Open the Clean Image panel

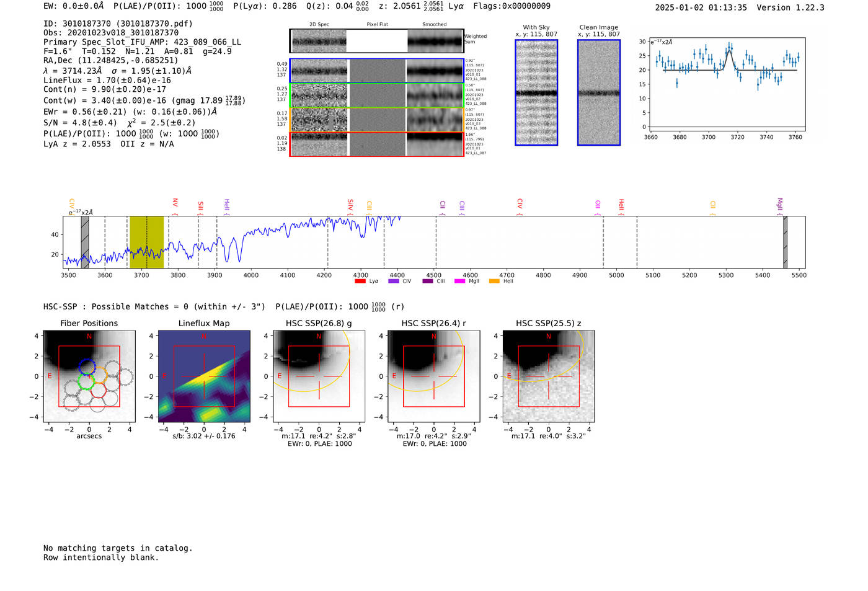pyautogui.click(x=599, y=92)
